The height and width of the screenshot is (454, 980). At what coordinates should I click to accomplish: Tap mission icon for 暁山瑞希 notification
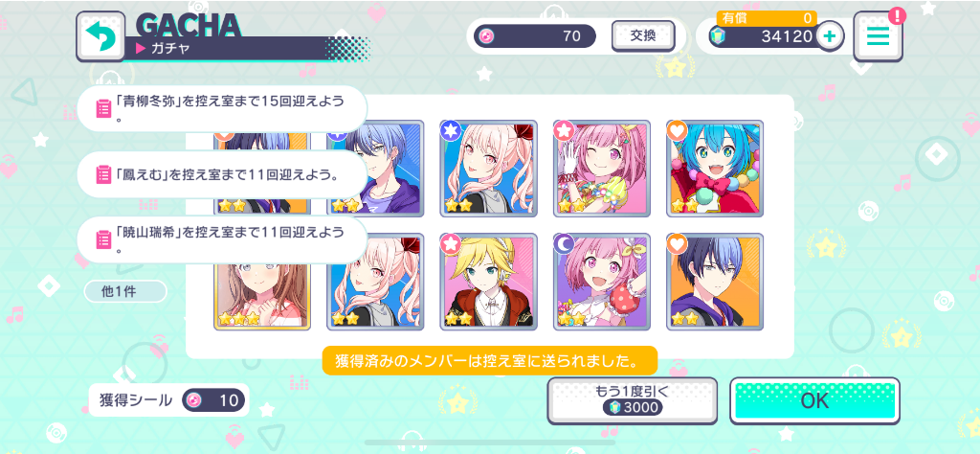pyautogui.click(x=103, y=239)
